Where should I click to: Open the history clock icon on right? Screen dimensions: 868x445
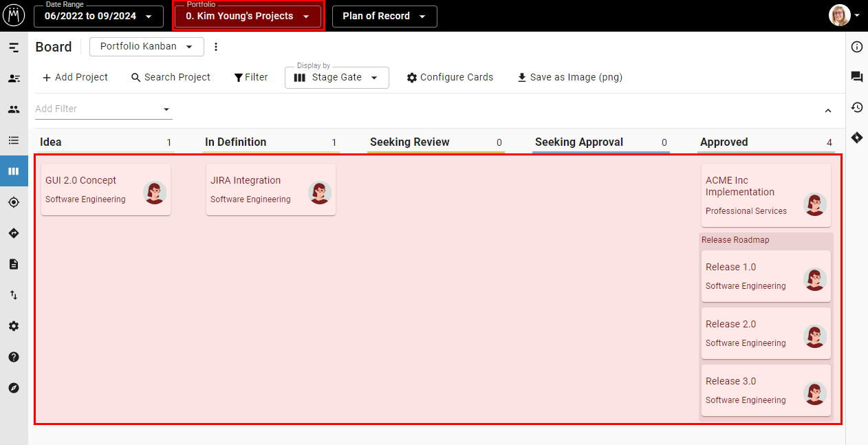pos(857,107)
